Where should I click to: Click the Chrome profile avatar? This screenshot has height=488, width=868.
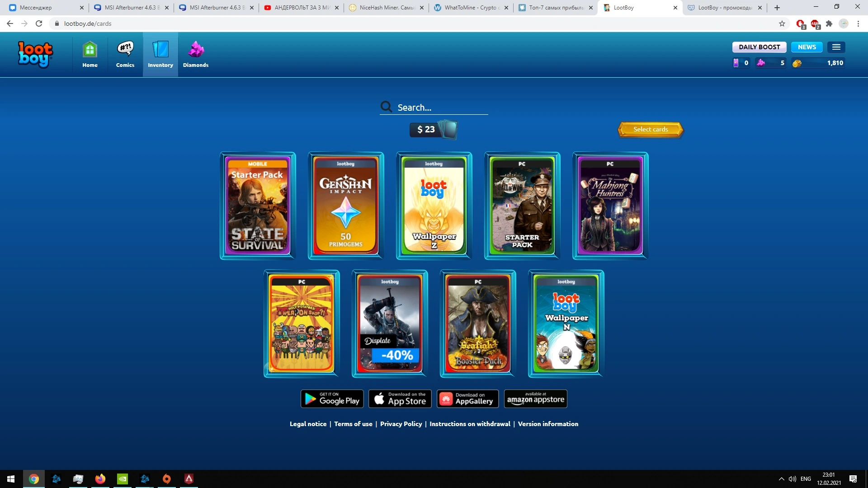click(844, 23)
